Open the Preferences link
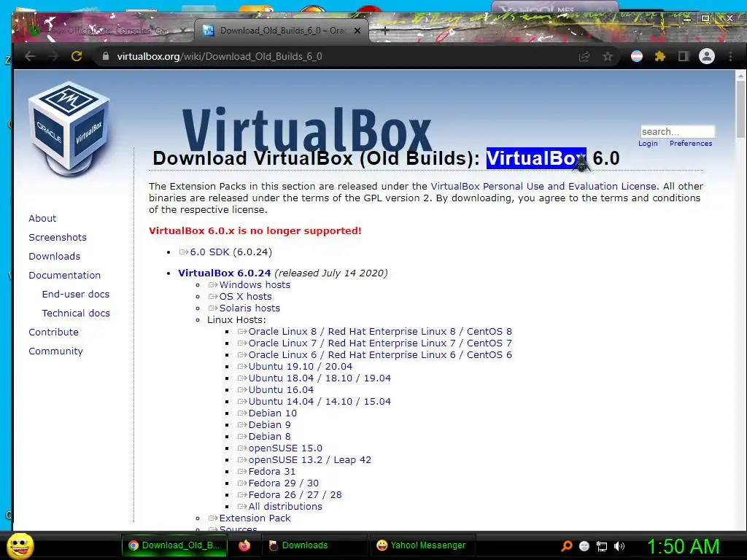Image resolution: width=747 pixels, height=560 pixels. pyautogui.click(x=691, y=144)
